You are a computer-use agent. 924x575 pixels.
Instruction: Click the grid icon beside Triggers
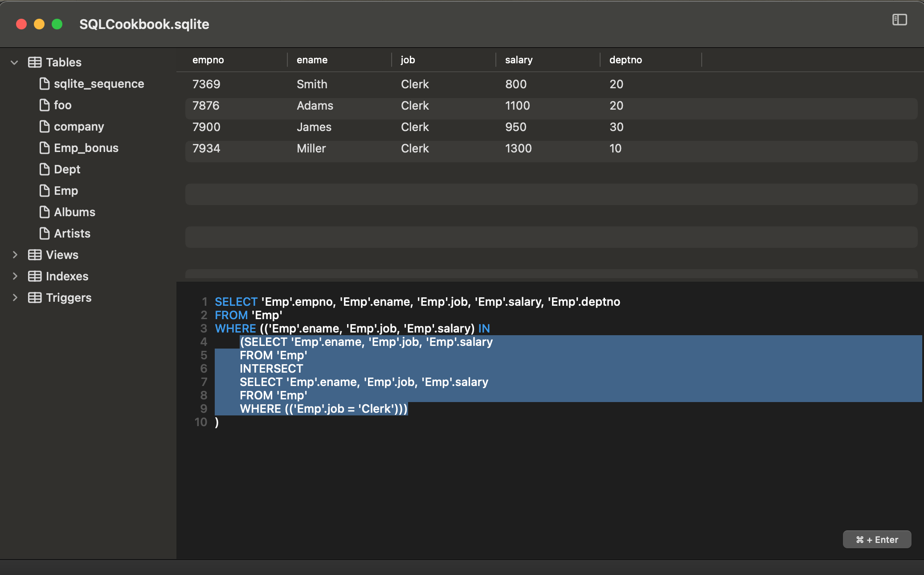[x=34, y=297]
